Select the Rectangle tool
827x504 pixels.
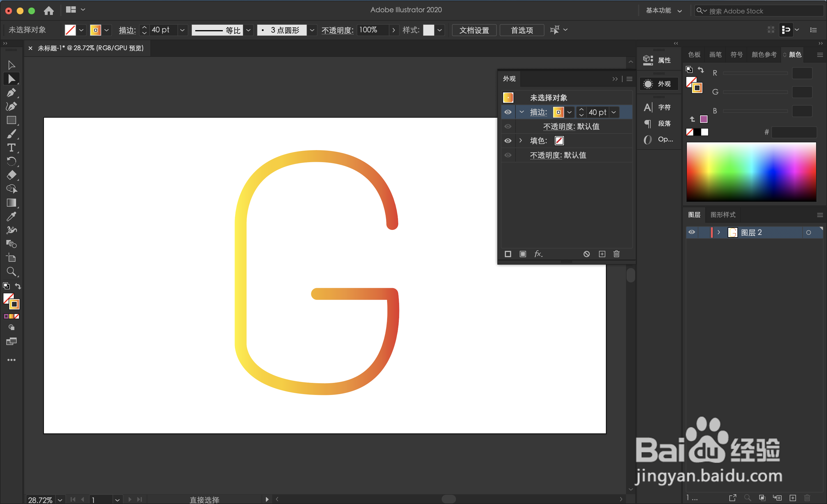[x=11, y=120]
